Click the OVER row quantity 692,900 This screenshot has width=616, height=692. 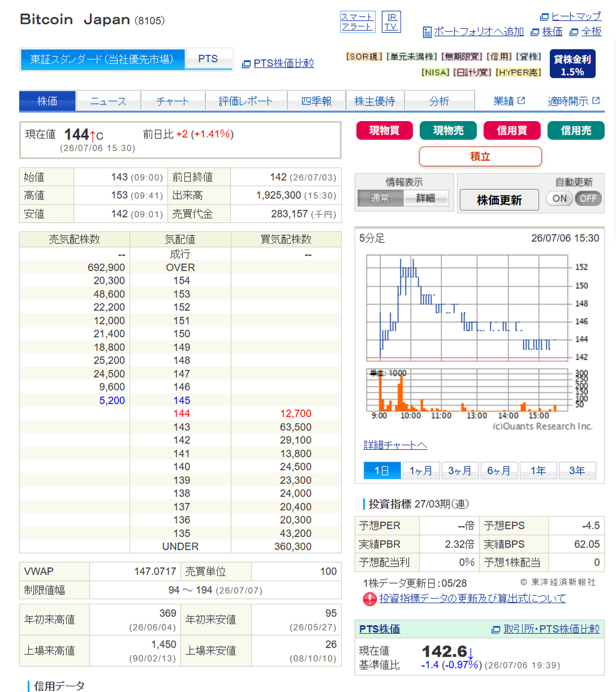coord(106,268)
